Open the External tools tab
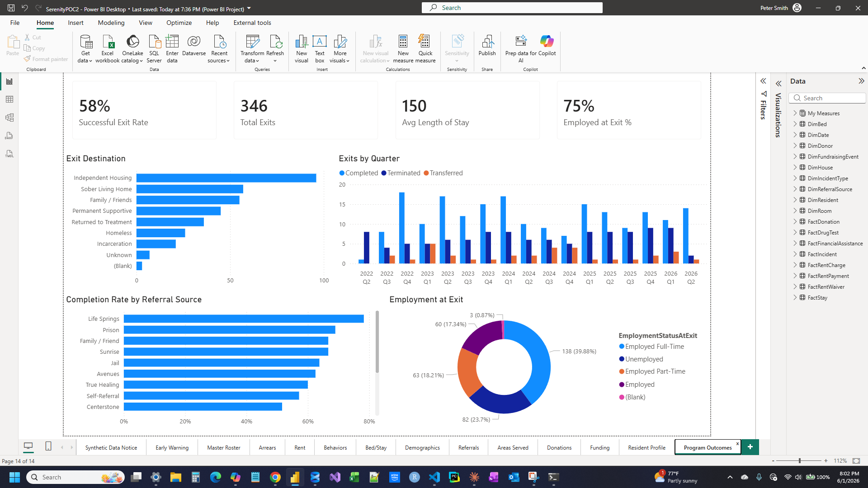868x488 pixels. click(252, 23)
